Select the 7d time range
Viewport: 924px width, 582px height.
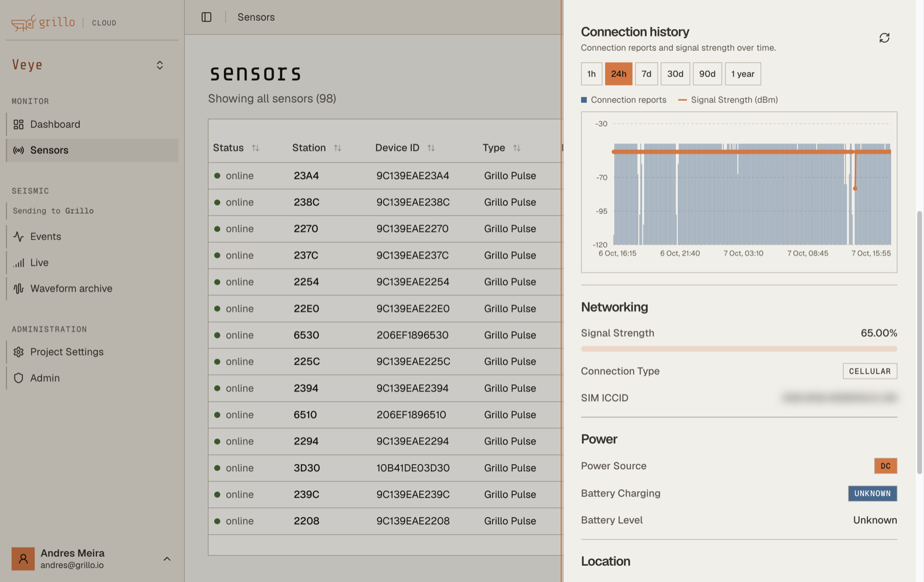pyautogui.click(x=646, y=74)
